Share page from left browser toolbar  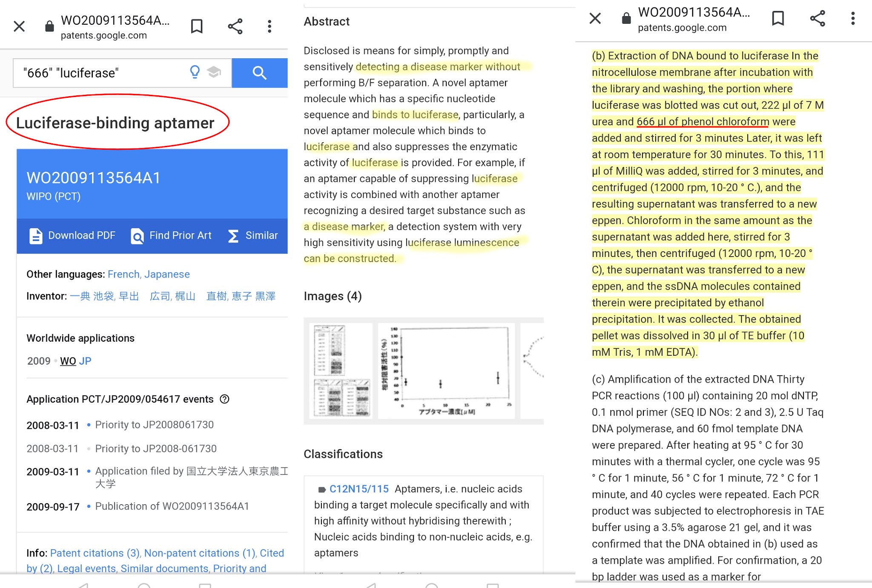(x=235, y=26)
